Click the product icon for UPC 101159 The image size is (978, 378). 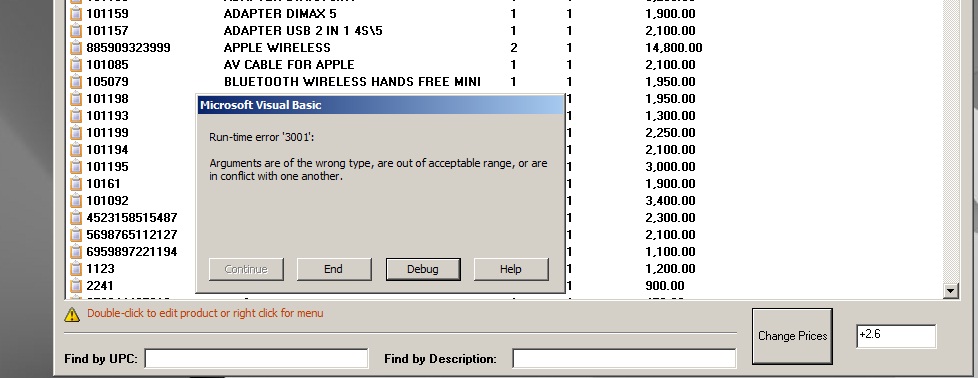75,13
